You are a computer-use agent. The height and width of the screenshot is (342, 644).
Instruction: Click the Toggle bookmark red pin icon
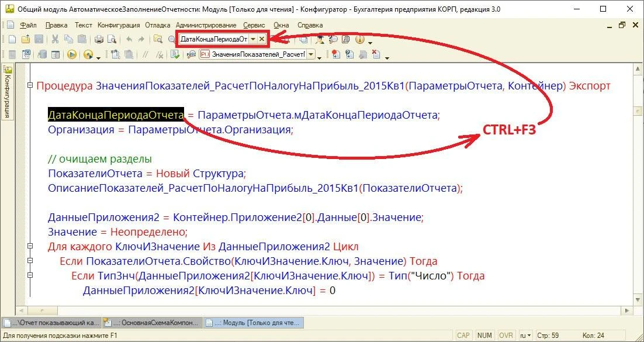[337, 55]
